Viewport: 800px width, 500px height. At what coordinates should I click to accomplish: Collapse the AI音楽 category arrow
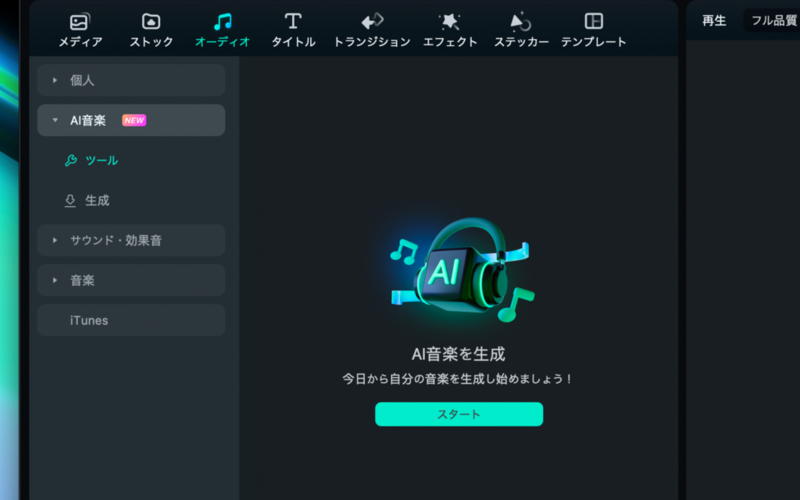click(x=55, y=120)
